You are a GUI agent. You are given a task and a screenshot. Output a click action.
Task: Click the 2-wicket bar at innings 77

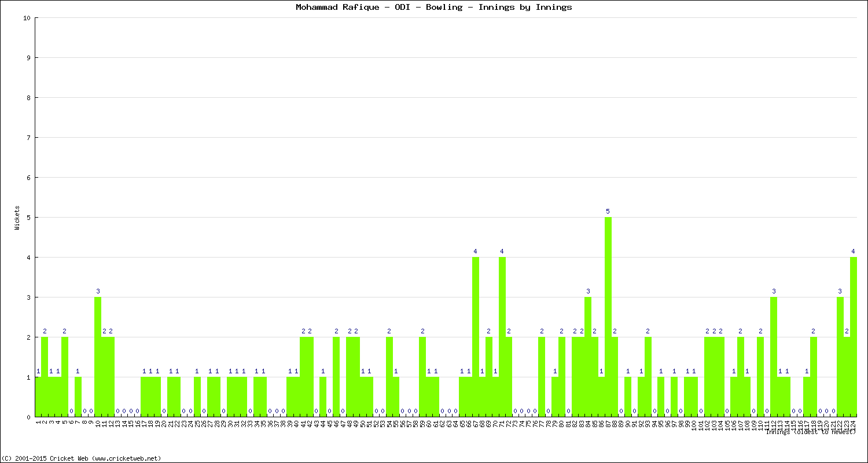(542, 377)
